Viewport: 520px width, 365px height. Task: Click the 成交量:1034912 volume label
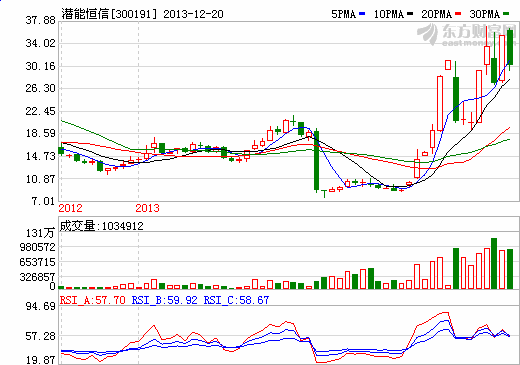(101, 226)
